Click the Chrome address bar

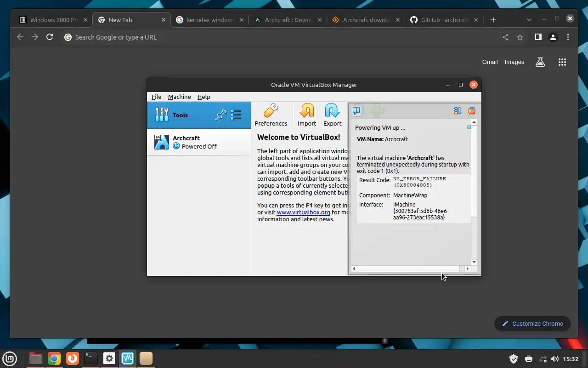(280, 37)
